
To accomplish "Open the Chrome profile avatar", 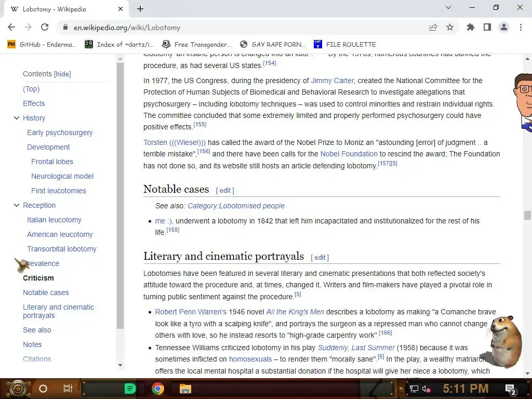I will click(x=504, y=27).
